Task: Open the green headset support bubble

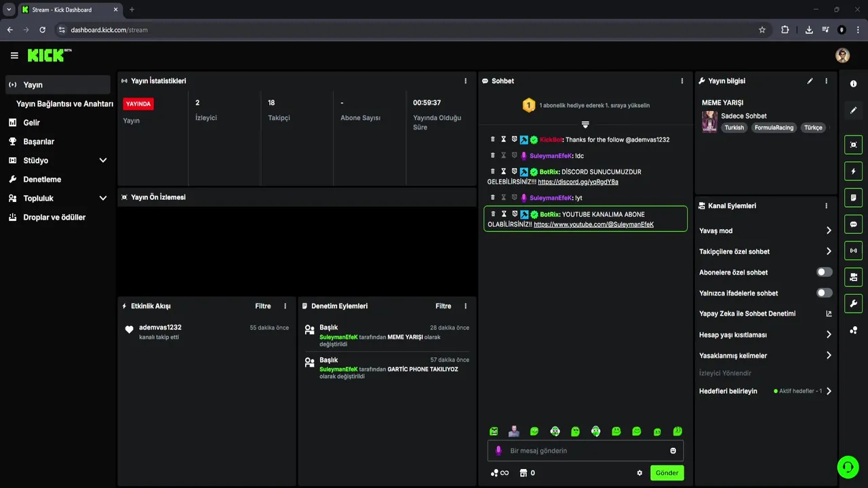Action: 848,466
